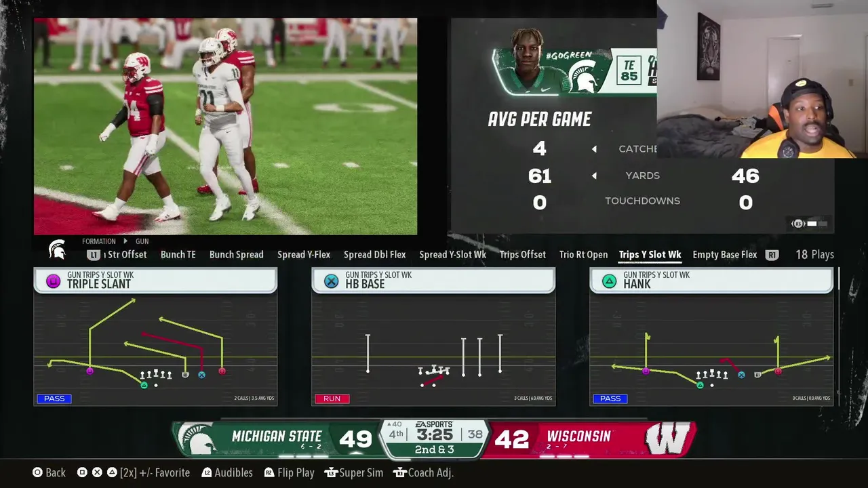Select the Trio Rt Open formation tab
This screenshot has width=868, height=488.
point(583,255)
